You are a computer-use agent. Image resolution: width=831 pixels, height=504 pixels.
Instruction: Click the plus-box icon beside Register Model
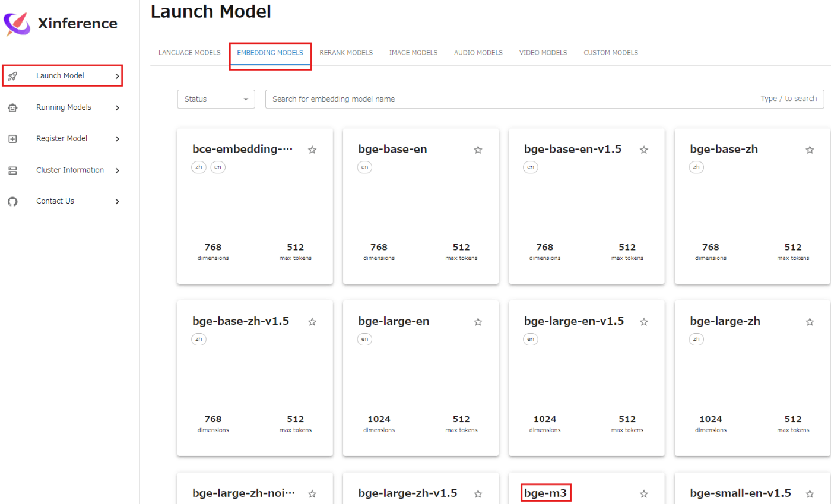[x=12, y=139]
